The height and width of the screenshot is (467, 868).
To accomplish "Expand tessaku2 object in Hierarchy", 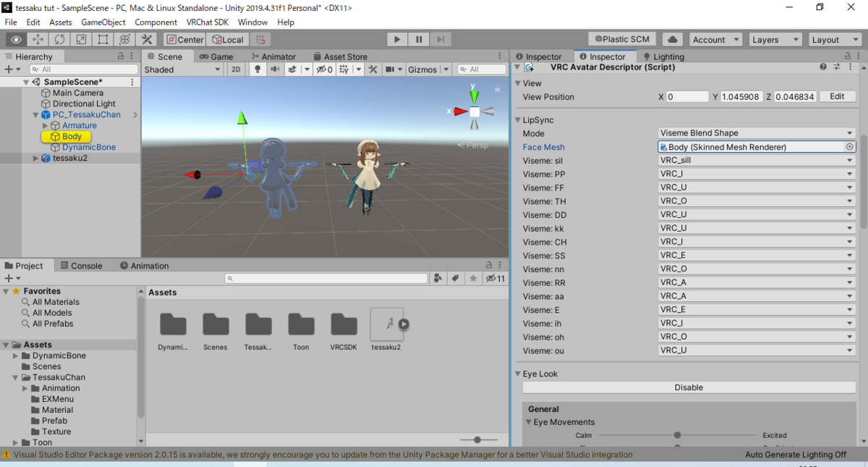I will [x=36, y=159].
